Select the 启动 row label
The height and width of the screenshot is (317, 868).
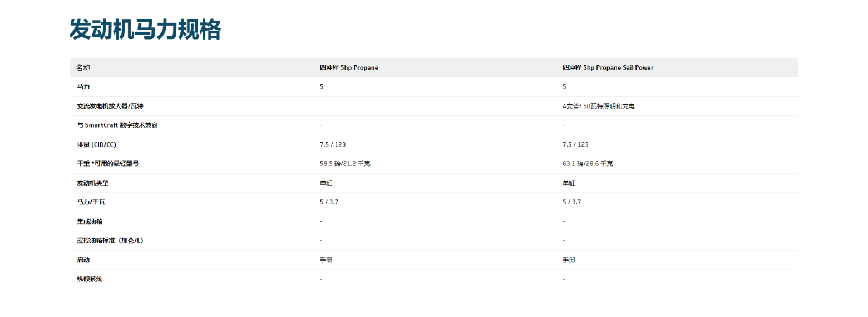(83, 260)
